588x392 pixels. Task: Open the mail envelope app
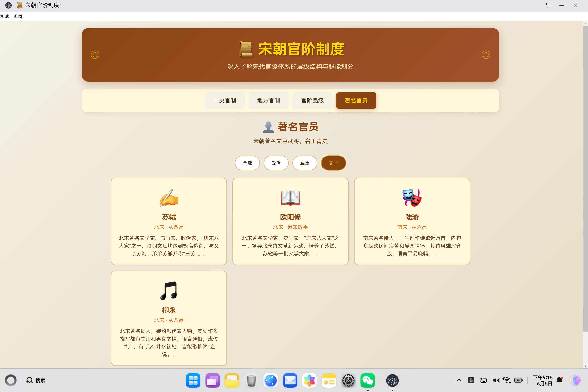pyautogui.click(x=290, y=380)
